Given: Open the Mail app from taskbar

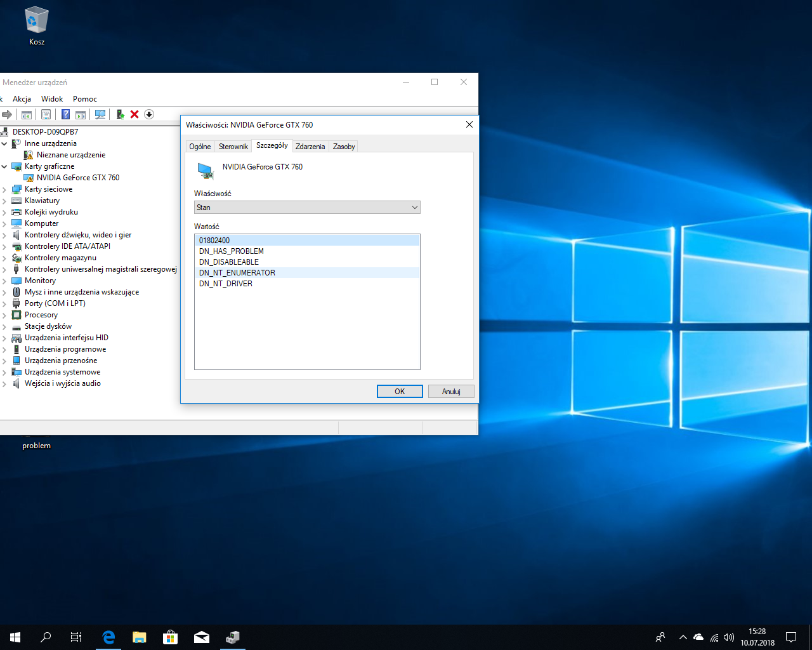Looking at the screenshot, I should click(202, 637).
